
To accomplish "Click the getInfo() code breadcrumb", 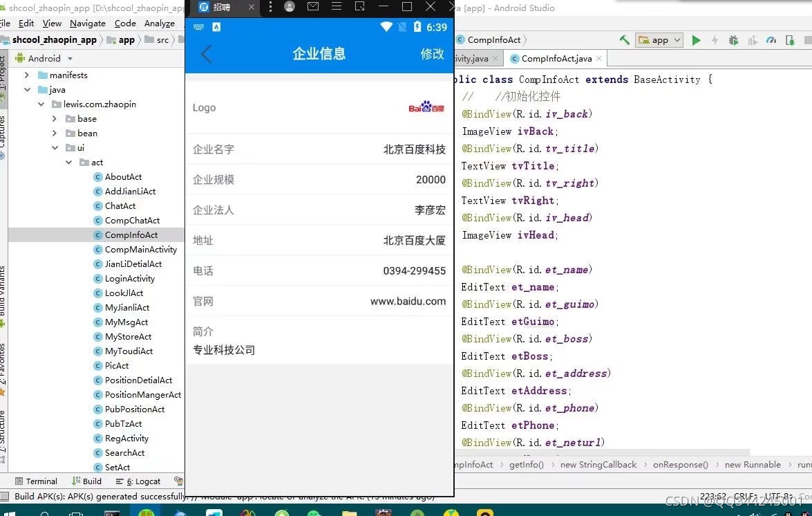I will (x=526, y=465).
